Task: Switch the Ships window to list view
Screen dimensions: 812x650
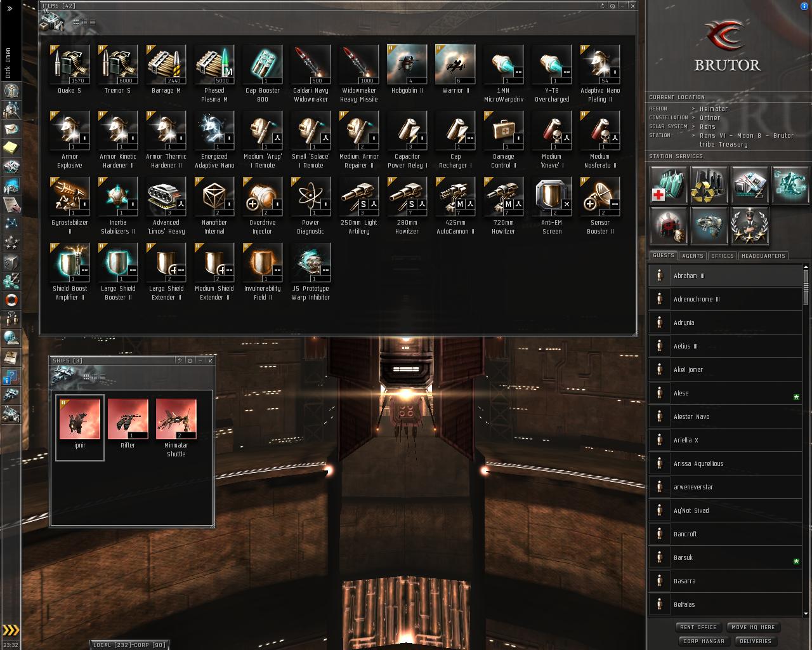Action: (101, 378)
